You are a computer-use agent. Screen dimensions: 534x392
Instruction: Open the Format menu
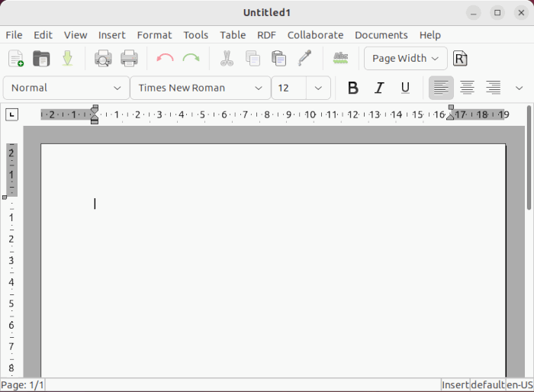tap(154, 35)
